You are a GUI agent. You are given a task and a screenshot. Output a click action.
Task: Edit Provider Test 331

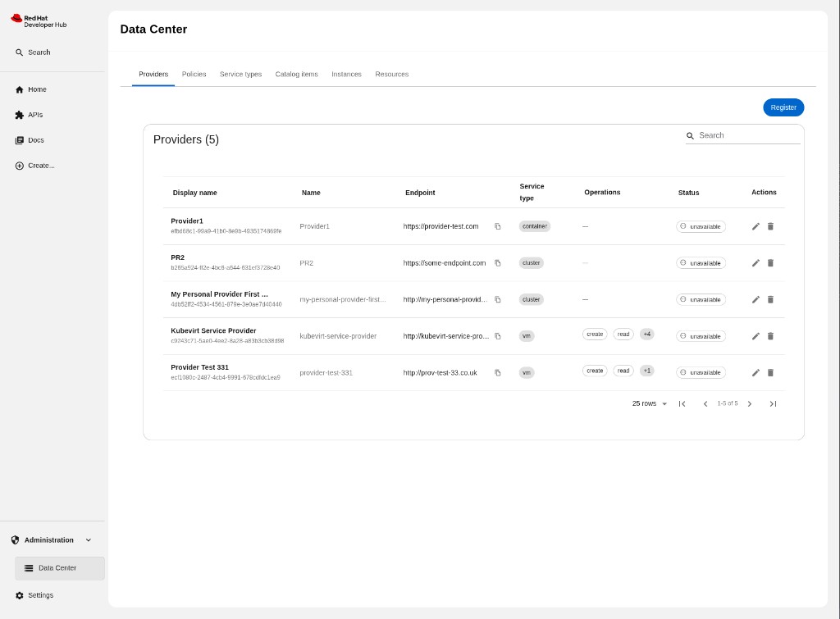point(756,373)
